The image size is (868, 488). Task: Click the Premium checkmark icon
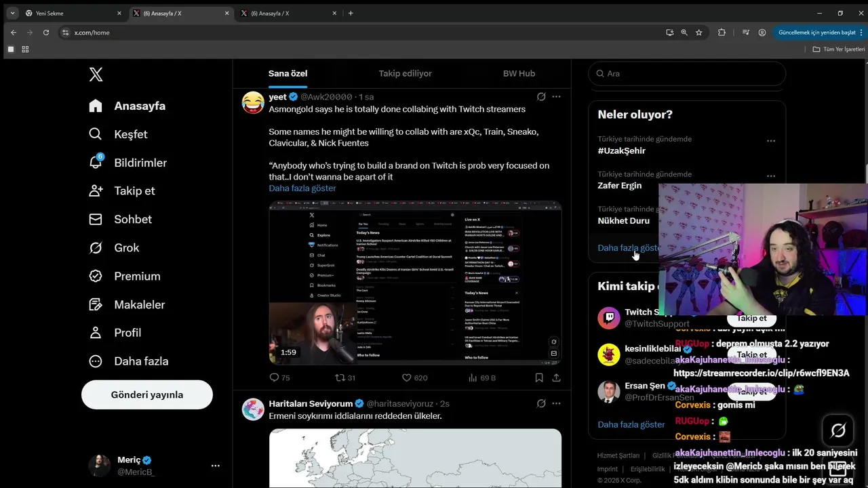pos(96,277)
